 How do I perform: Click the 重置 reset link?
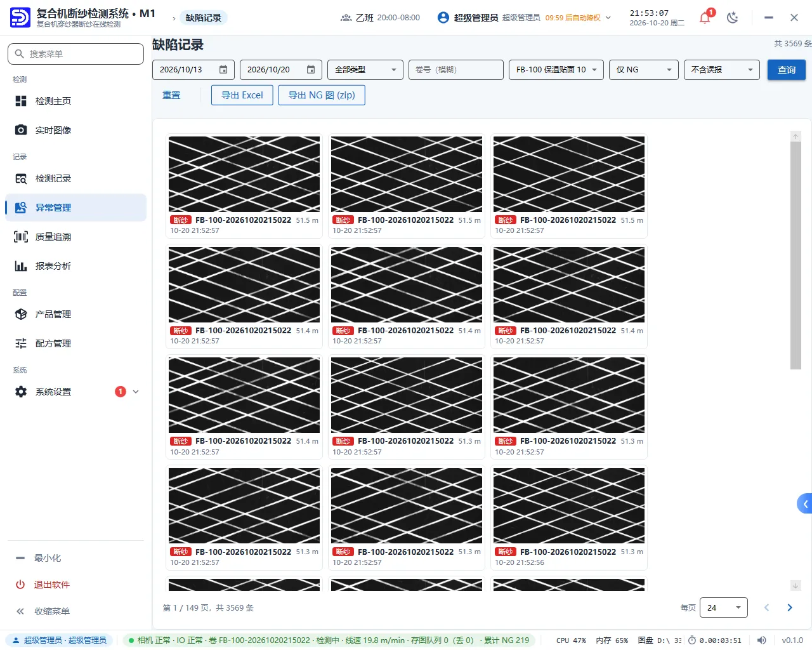click(x=171, y=95)
